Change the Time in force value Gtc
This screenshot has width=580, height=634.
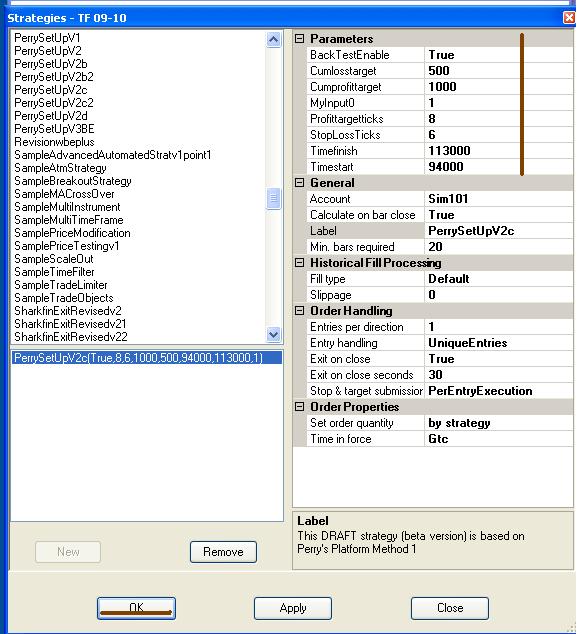pyautogui.click(x=499, y=439)
